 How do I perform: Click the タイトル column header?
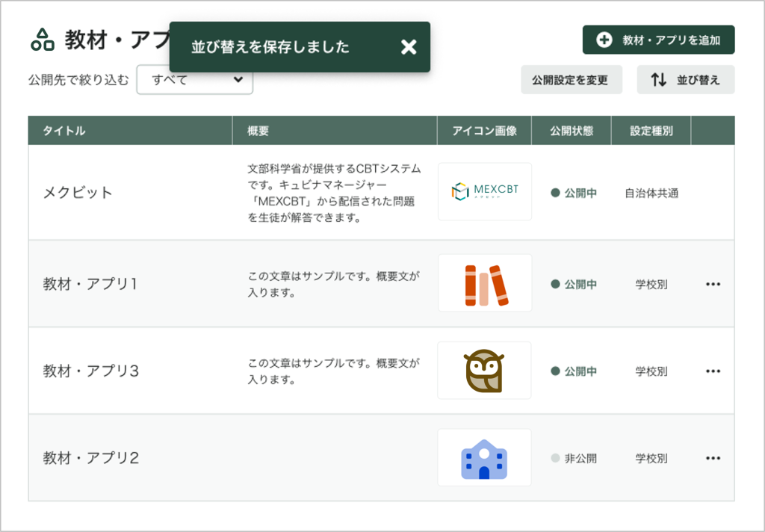click(x=130, y=130)
